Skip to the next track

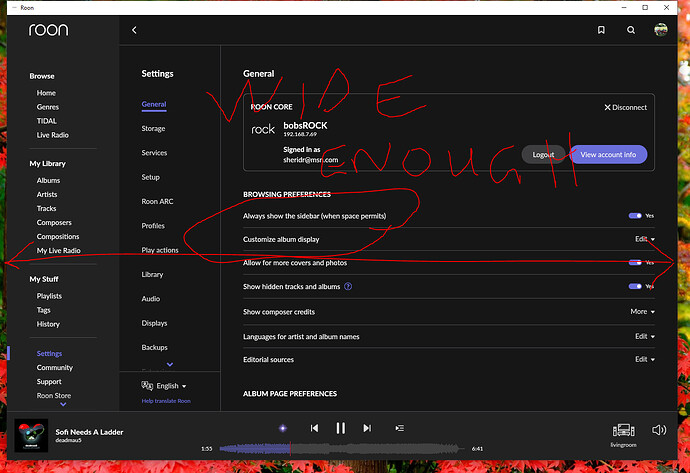pyautogui.click(x=367, y=428)
